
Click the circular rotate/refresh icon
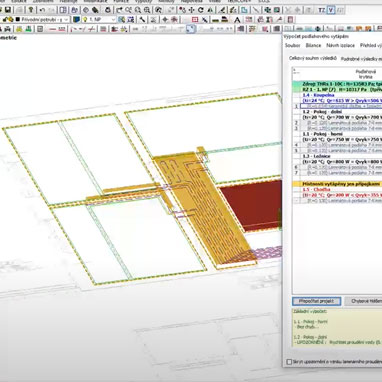pos(201,10)
